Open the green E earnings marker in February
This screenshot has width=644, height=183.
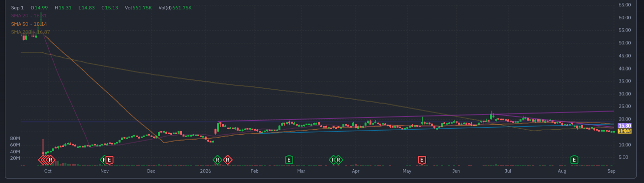289,160
